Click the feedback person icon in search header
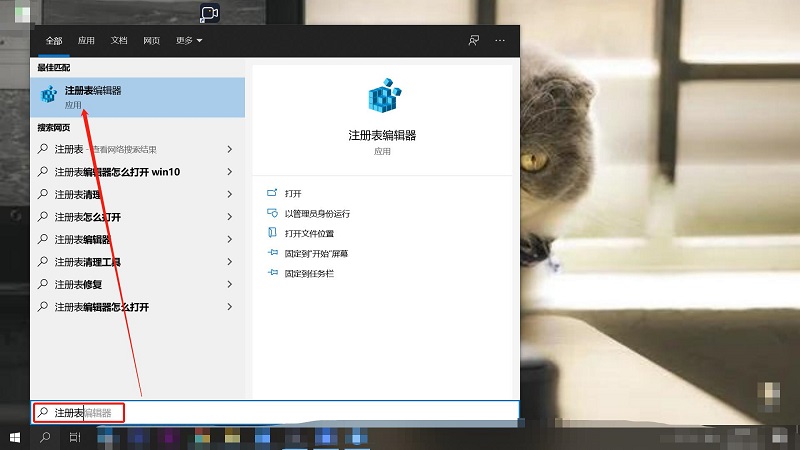 [x=474, y=40]
